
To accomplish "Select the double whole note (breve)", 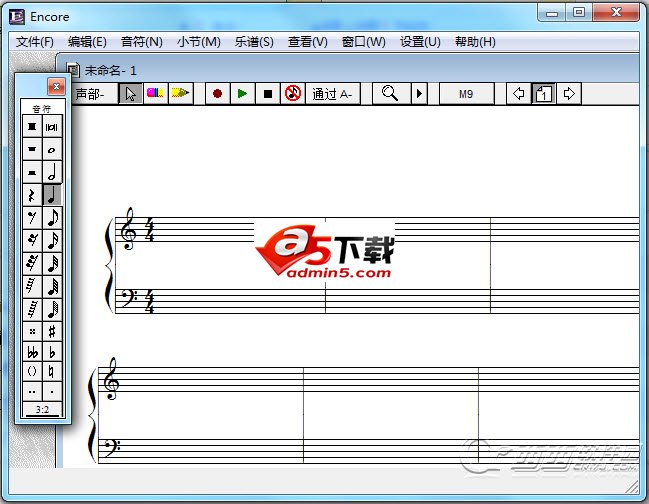I will click(52, 127).
